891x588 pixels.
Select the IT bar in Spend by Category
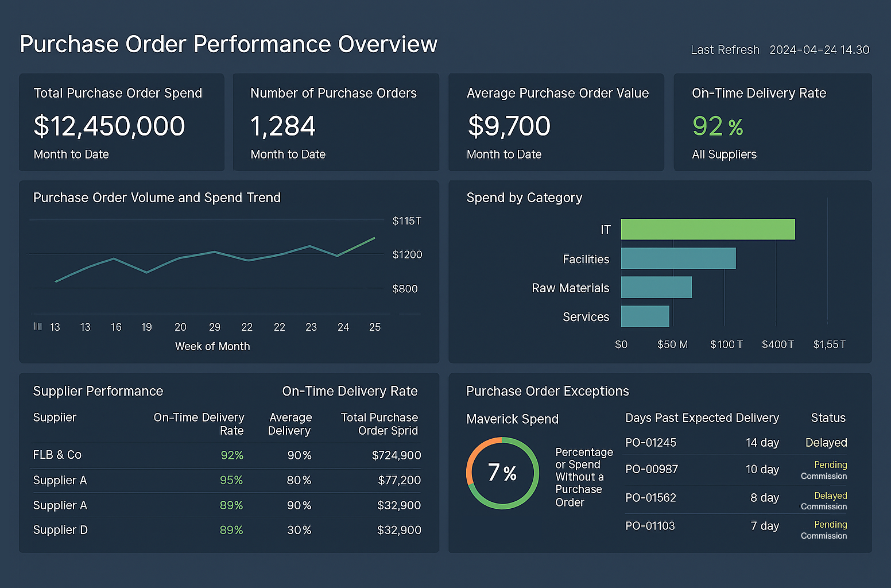click(x=707, y=229)
